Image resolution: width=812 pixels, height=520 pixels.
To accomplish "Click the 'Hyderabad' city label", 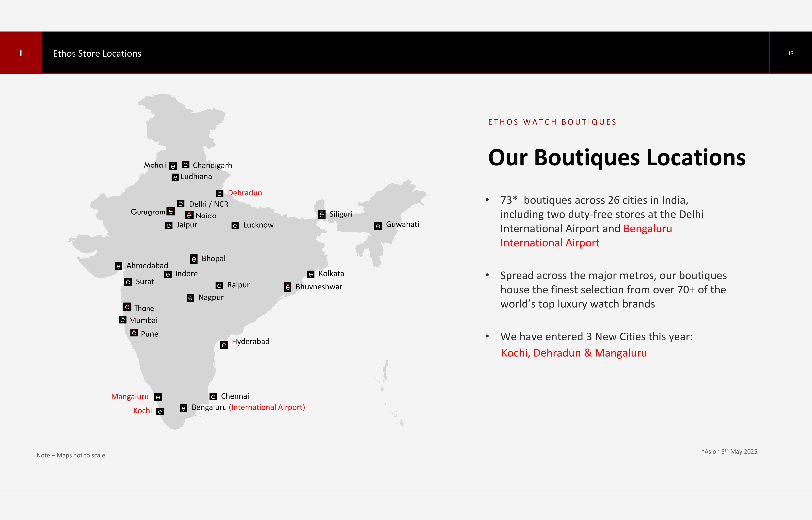I will pyautogui.click(x=251, y=342).
